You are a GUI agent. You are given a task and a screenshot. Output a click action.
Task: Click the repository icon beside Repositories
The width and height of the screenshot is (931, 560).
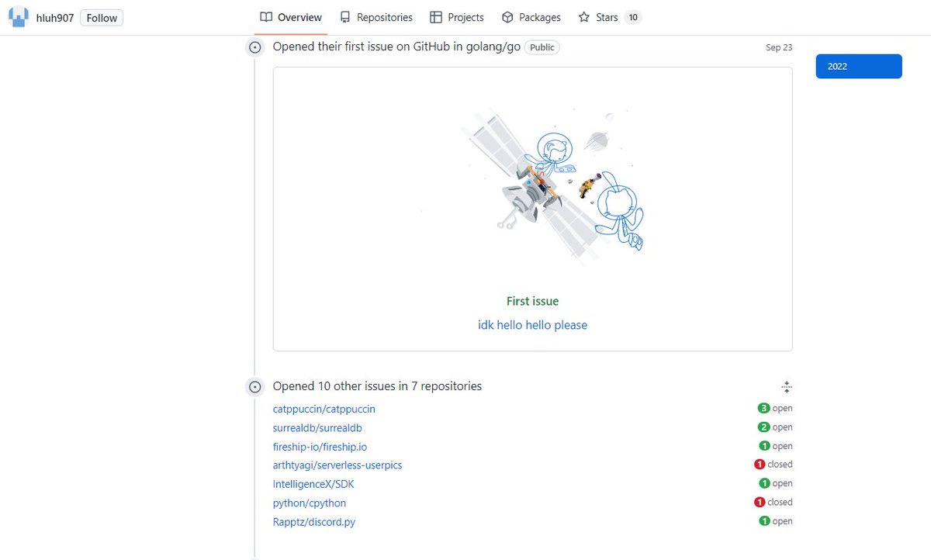345,17
